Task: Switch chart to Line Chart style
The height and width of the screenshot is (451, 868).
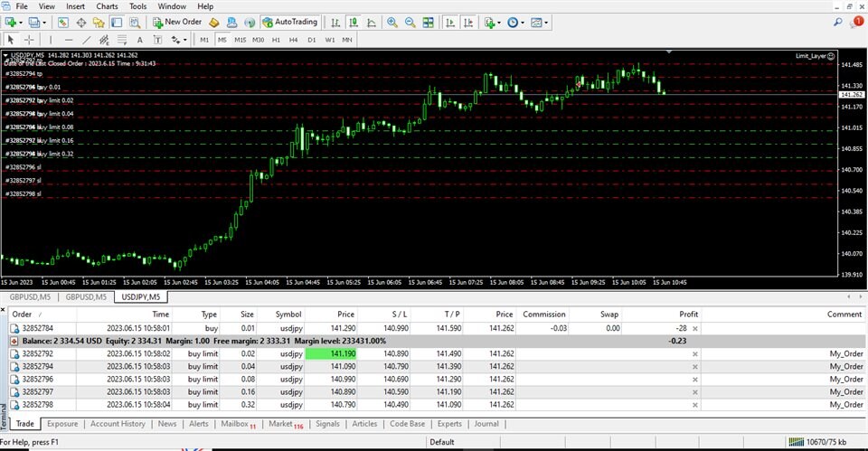Action: [x=372, y=23]
